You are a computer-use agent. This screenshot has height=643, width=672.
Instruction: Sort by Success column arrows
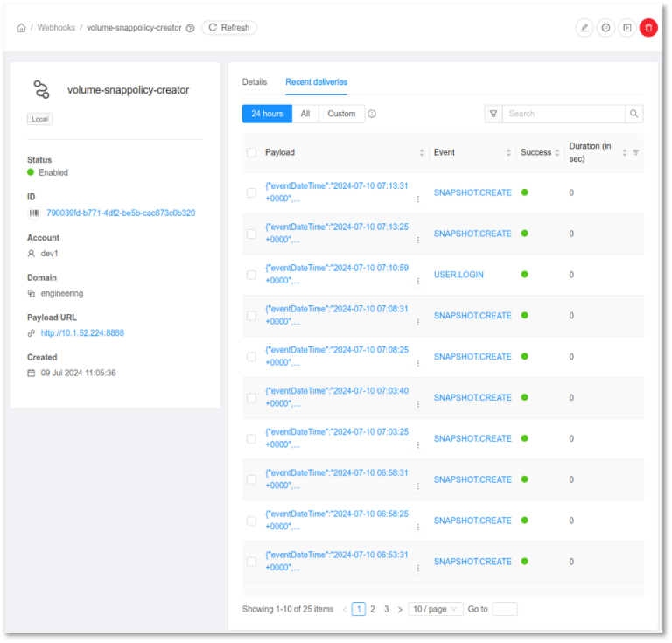coord(557,153)
